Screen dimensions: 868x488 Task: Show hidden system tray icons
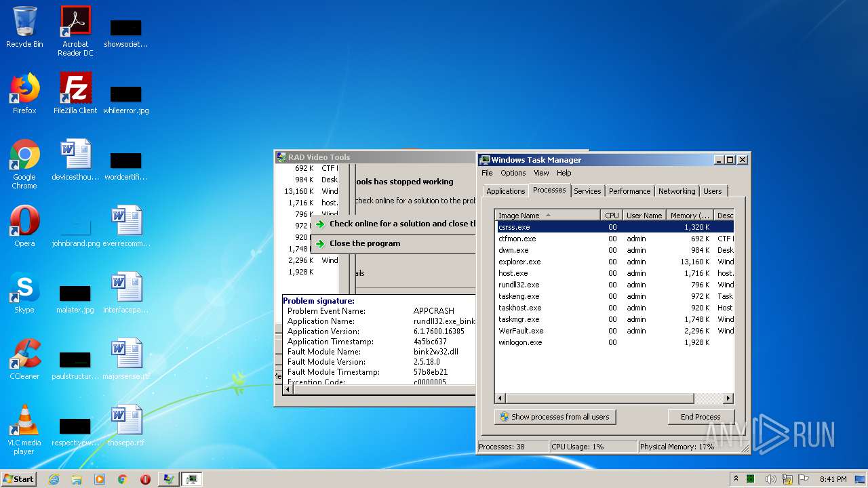tap(736, 479)
